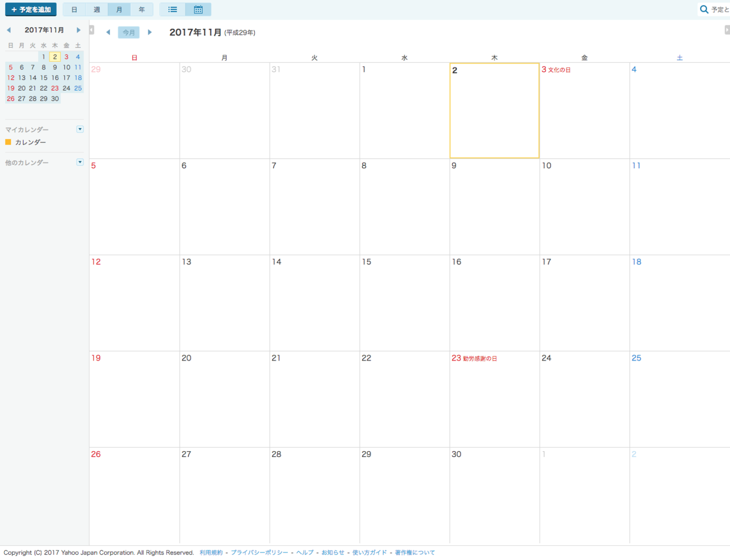
Task: Click the search magnifier icon
Action: point(704,9)
